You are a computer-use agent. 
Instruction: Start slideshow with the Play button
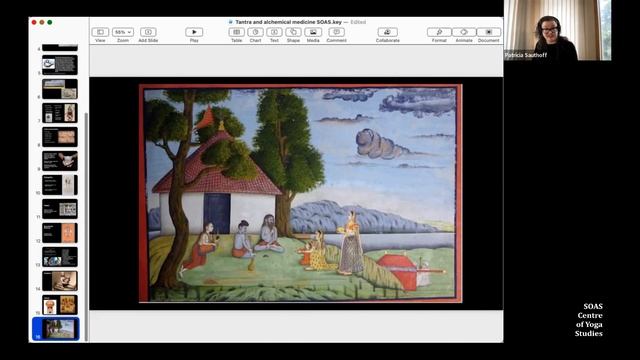point(194,32)
